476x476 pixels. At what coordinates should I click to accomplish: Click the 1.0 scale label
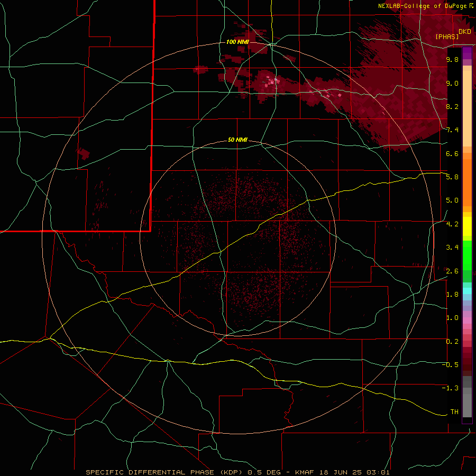coord(452,318)
